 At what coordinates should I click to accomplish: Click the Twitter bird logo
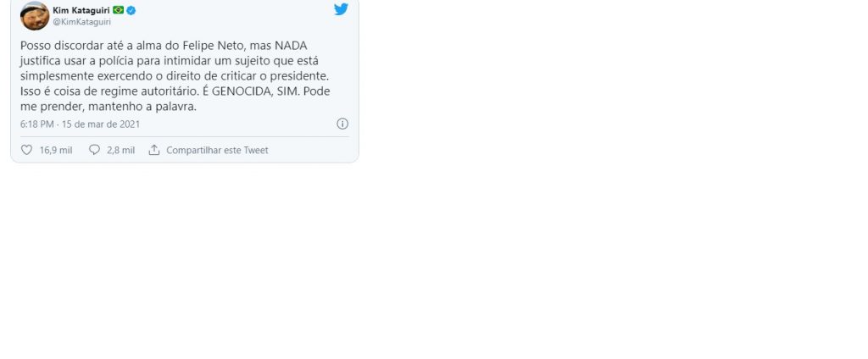click(341, 9)
